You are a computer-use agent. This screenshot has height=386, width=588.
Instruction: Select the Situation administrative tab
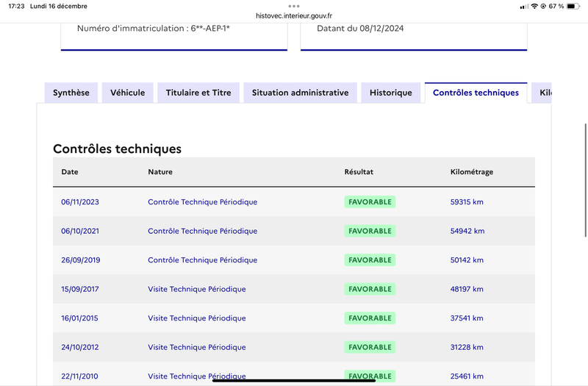pyautogui.click(x=300, y=93)
